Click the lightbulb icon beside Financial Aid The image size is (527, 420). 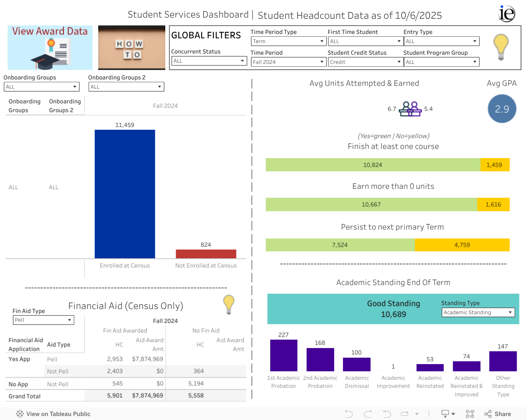[229, 304]
